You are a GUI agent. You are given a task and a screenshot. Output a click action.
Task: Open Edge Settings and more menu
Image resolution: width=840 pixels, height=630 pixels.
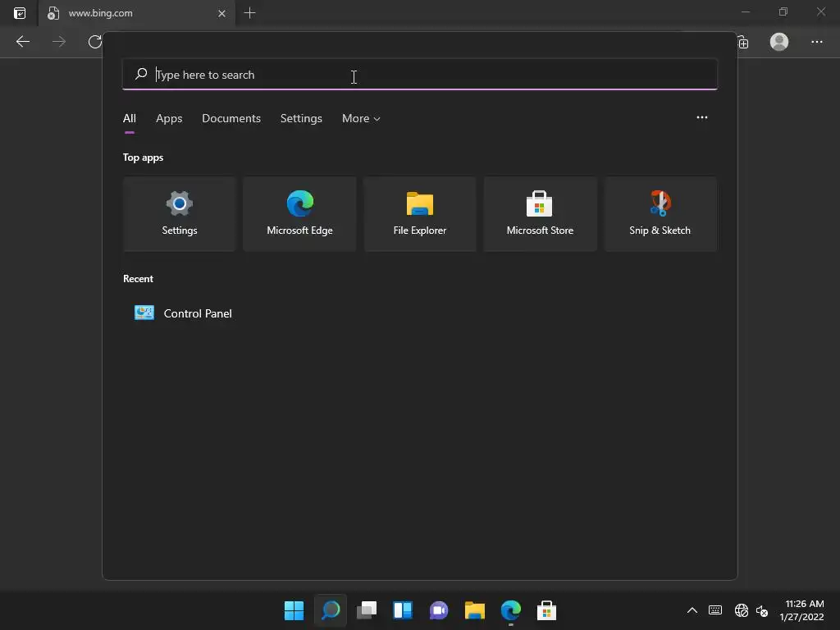point(816,42)
